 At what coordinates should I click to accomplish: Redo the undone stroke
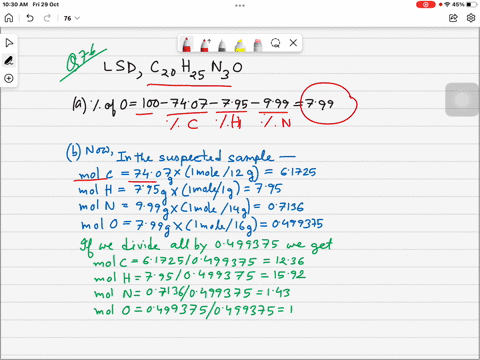[47, 18]
